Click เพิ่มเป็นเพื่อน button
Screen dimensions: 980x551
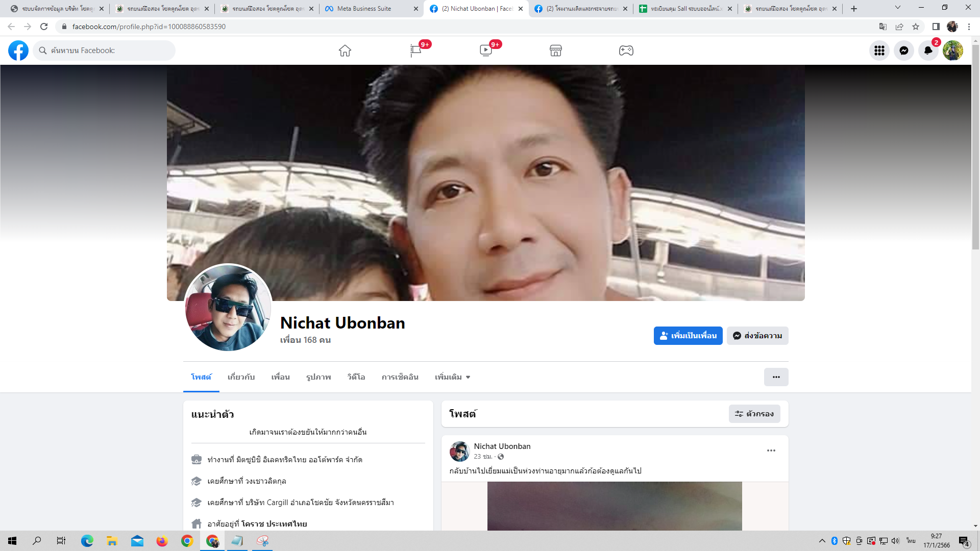[688, 336]
